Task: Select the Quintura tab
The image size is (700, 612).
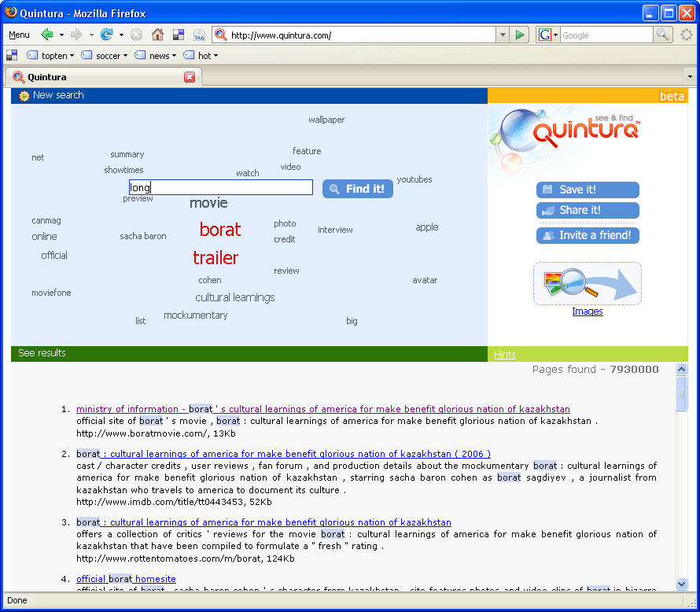Action: [x=104, y=77]
